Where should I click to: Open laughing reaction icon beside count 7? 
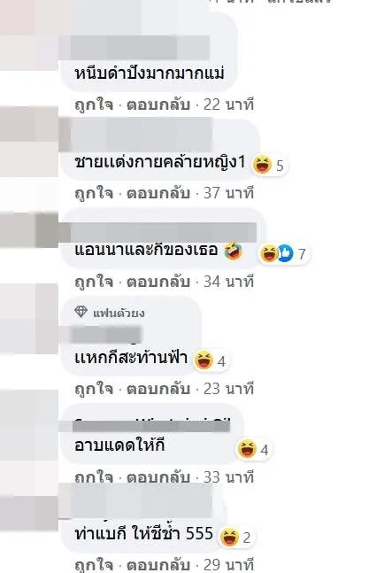coord(269,253)
